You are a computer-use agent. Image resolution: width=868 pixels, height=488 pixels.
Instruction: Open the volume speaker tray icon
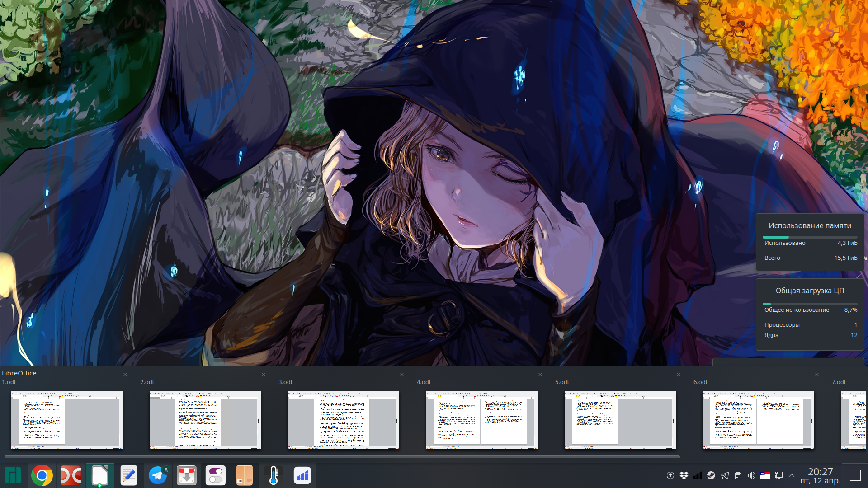pyautogui.click(x=751, y=475)
